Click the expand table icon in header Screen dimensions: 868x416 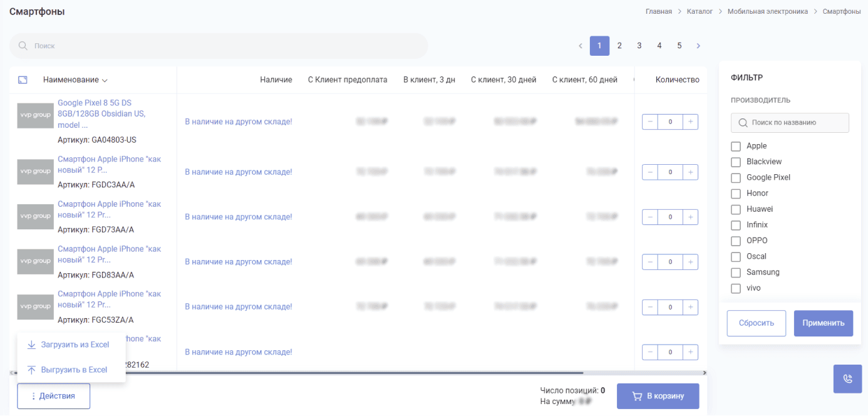23,80
